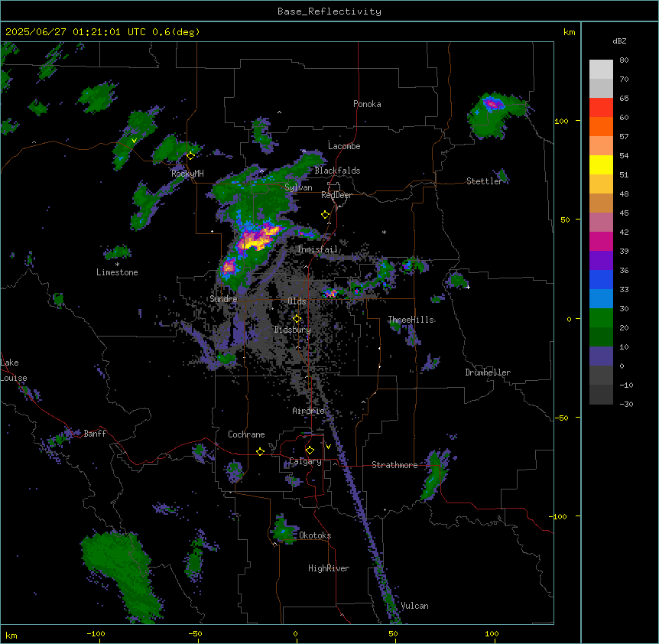Click the white plus marker west of Drumheller
Viewport: 659px width, 644px height.
tap(468, 287)
